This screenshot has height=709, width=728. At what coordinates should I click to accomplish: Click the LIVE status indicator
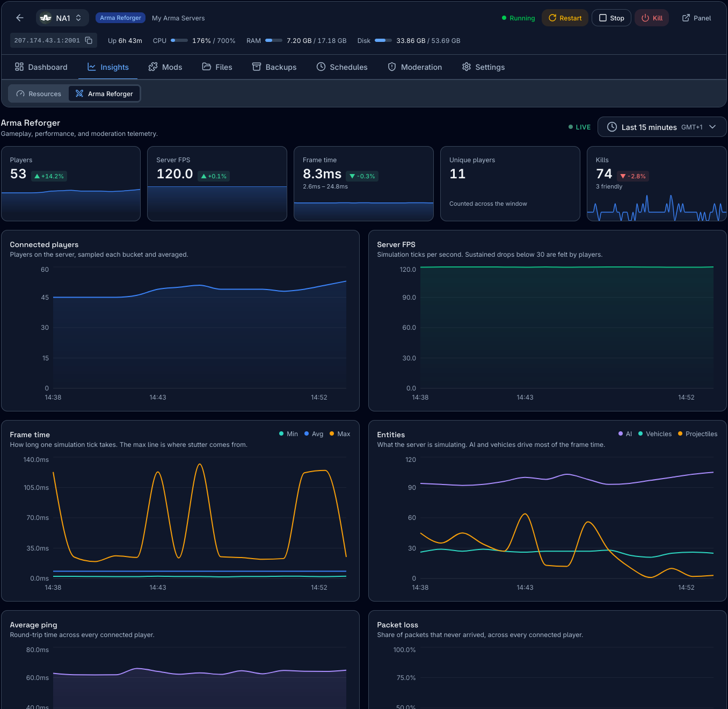[579, 127]
